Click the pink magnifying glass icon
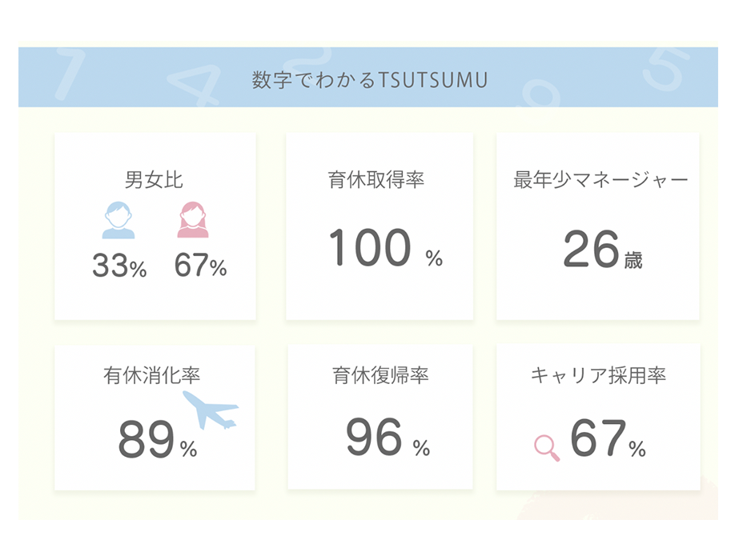 click(x=547, y=446)
